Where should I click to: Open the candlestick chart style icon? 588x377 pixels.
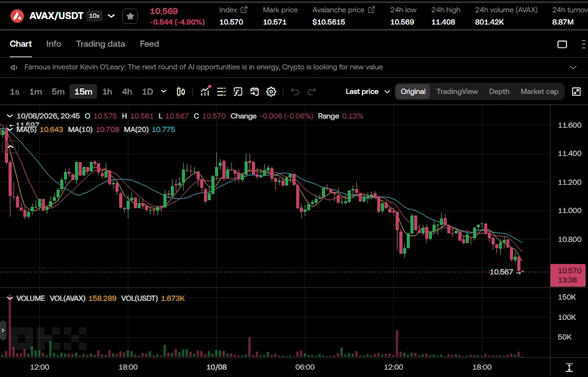(x=181, y=92)
